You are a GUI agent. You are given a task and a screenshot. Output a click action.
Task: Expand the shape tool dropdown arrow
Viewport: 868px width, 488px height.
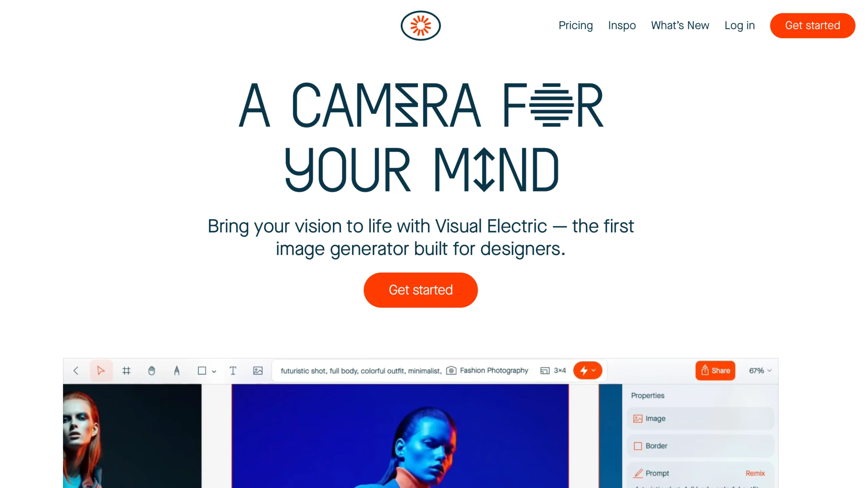pyautogui.click(x=214, y=371)
